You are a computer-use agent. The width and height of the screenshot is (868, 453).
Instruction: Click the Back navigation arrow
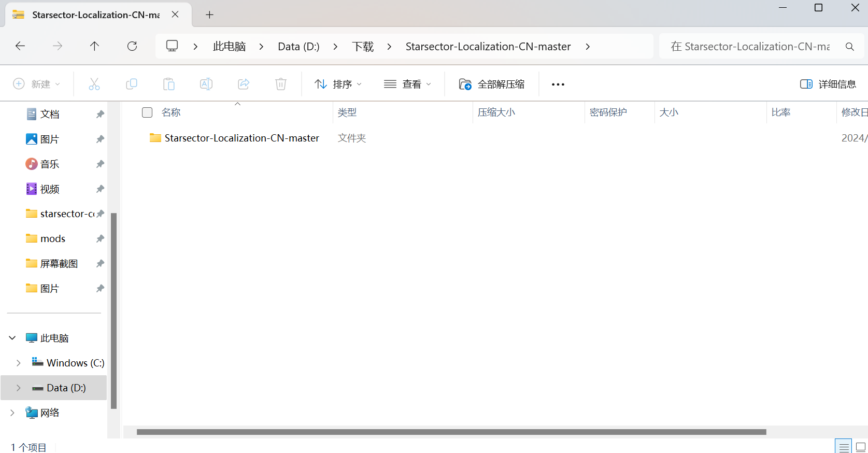pyautogui.click(x=20, y=46)
